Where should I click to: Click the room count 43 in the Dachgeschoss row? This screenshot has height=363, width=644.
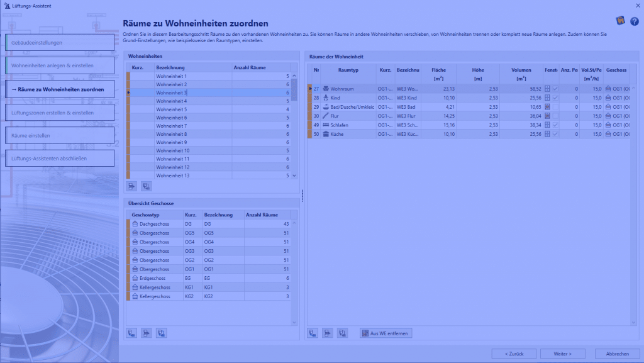tap(286, 224)
